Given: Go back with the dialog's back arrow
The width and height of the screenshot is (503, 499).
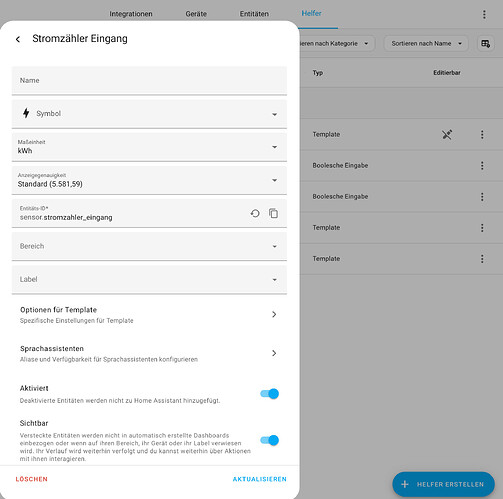Looking at the screenshot, I should coord(18,39).
